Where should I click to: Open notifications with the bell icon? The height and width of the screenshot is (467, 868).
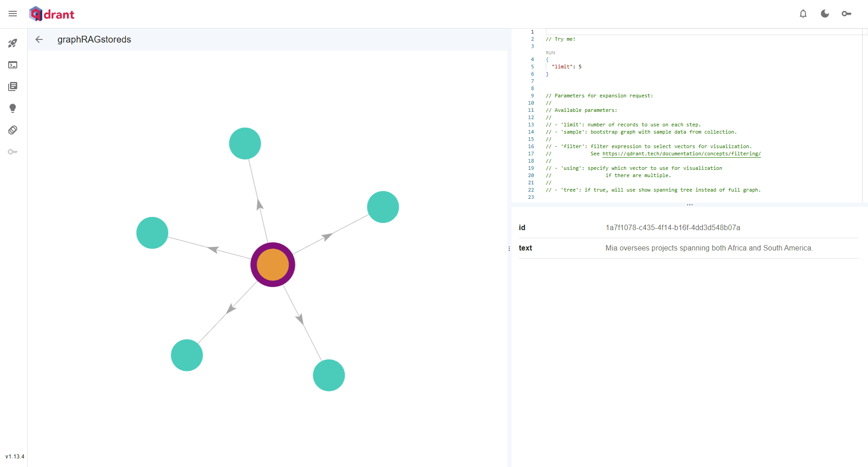point(803,14)
